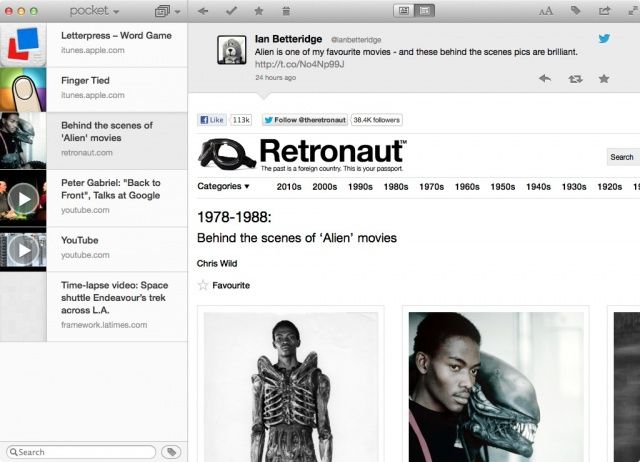This screenshot has height=462, width=640.
Task: Open the content type filter dropdown
Action: pos(167,11)
